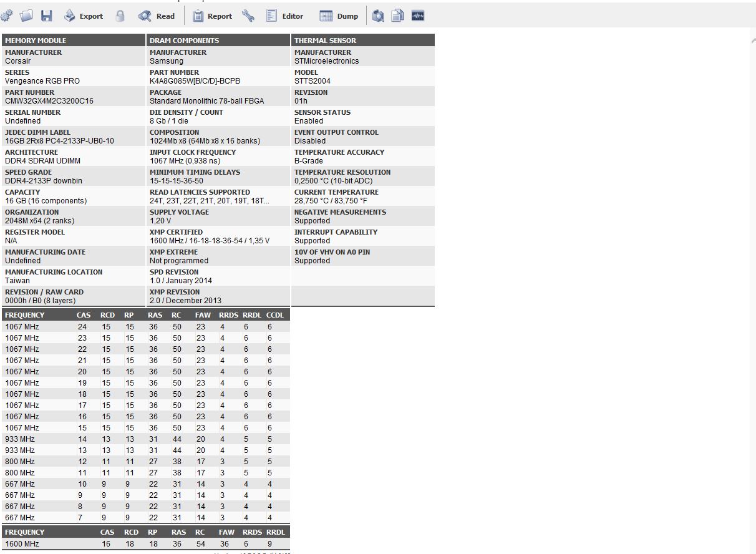Click sensor status Enabled
Image resolution: width=756 pixels, height=554 pixels.
pos(309,121)
